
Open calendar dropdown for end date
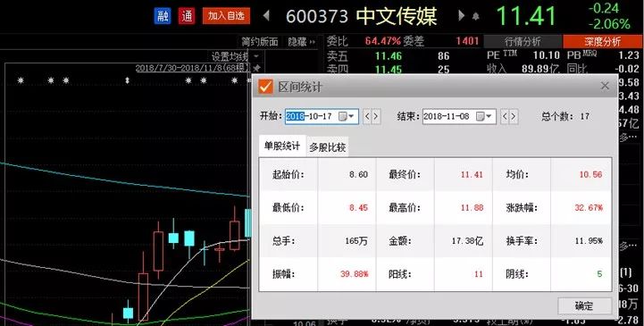pos(484,117)
